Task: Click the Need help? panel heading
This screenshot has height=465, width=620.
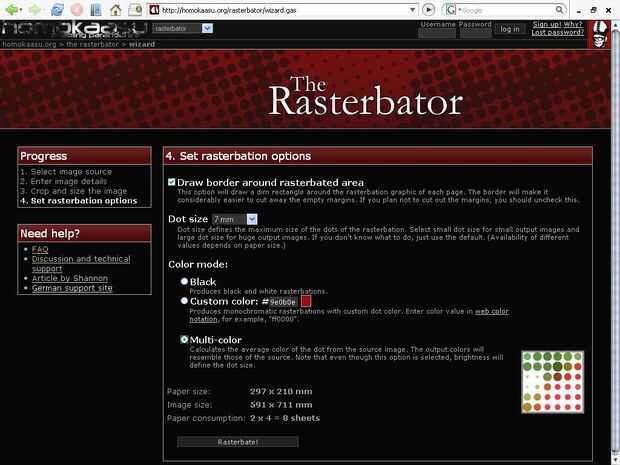Action: pos(50,234)
